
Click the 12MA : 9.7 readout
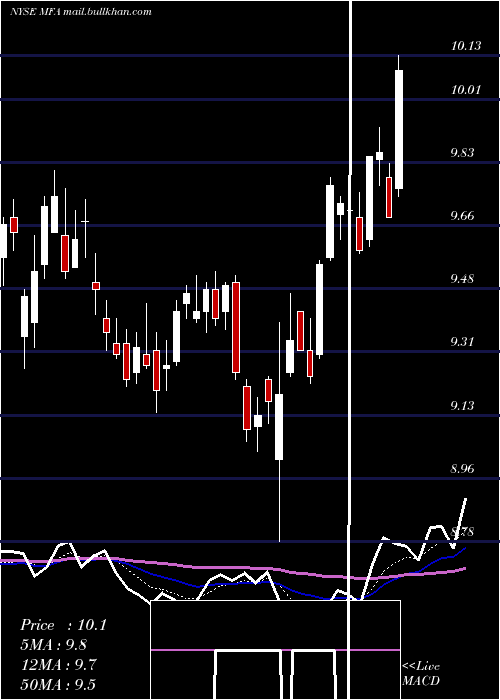[x=58, y=664]
